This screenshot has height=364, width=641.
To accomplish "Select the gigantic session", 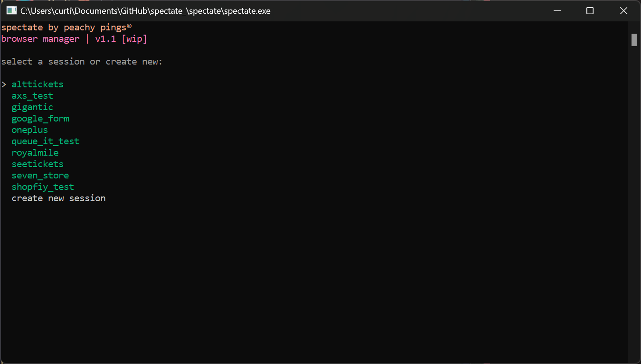I will pos(32,107).
